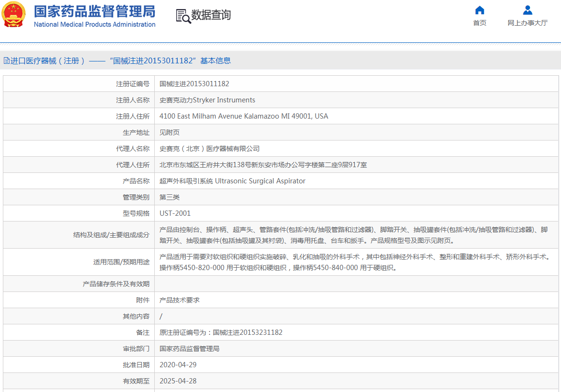561x392 pixels.
Task: Click the Kalamazoo registrant address cell
Action: coord(243,116)
